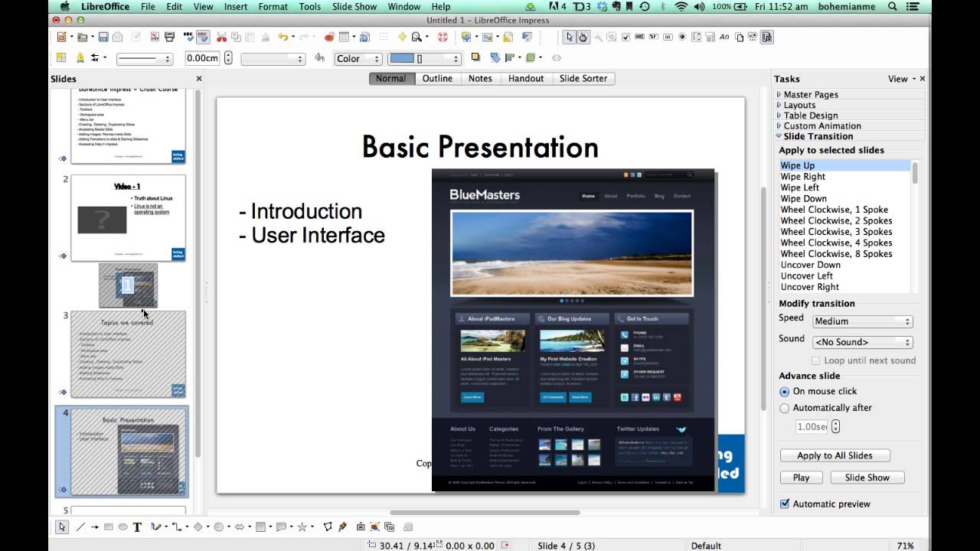Toggle Design Mode hand icon
Image resolution: width=980 pixels, height=551 pixels.
point(583,37)
